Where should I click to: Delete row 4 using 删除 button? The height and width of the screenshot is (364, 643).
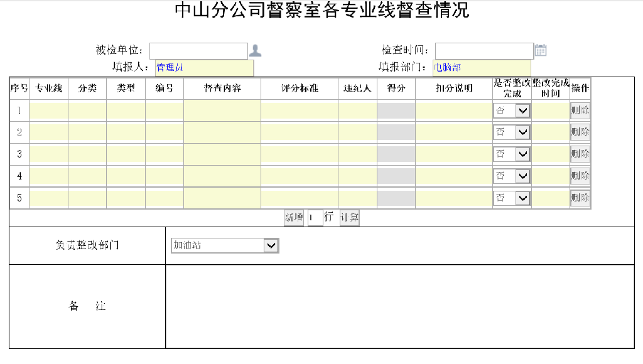pos(580,176)
